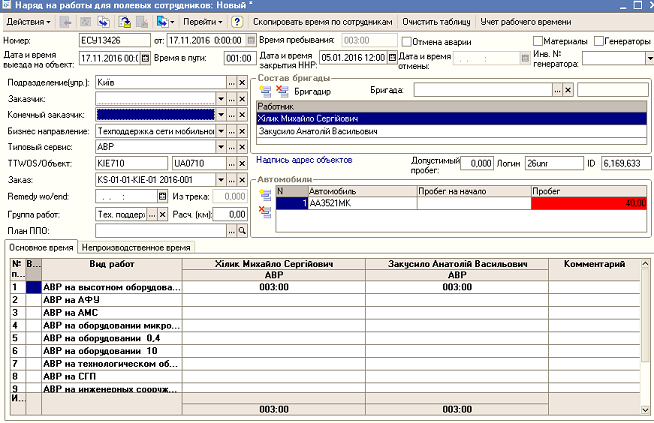Toggle the Генераторы checkbox
654x423 pixels.
(x=597, y=41)
